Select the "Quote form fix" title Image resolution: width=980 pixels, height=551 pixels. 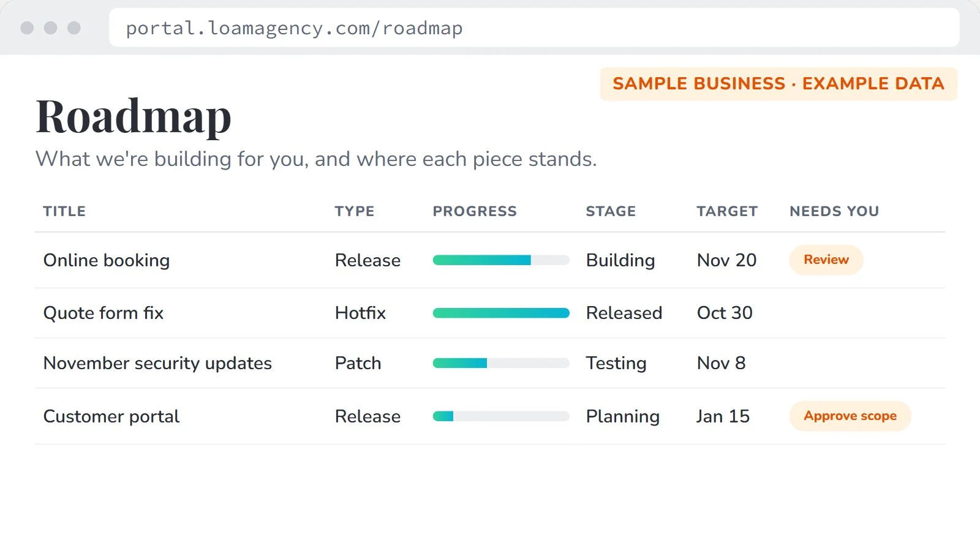click(x=104, y=313)
